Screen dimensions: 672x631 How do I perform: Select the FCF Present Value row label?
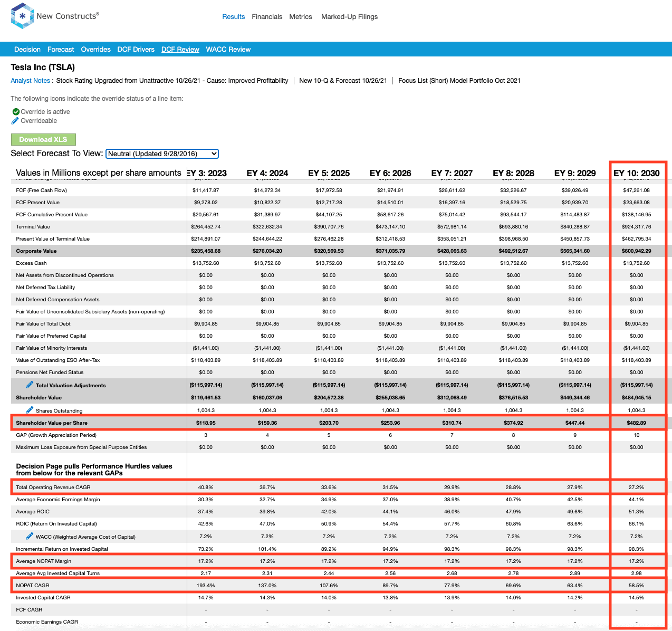[37, 203]
